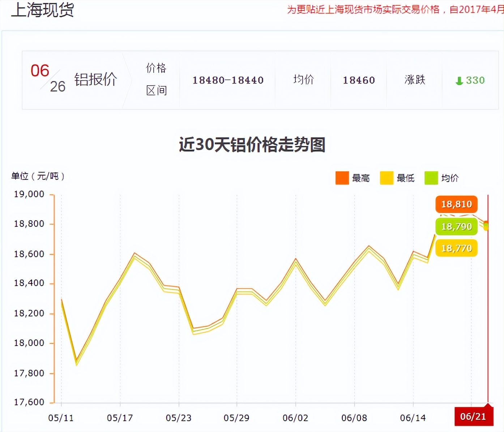Click the 上海现货 heading
Screen dimensions: 504x432
point(43,9)
